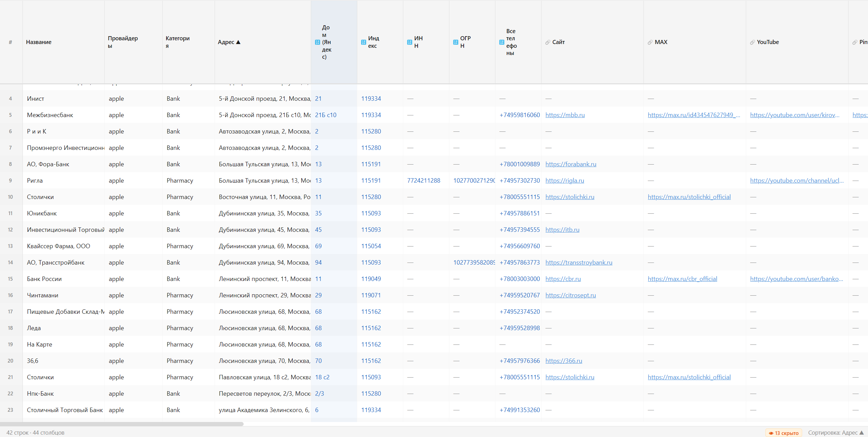
Task: Select the АО, Фора-Банк name cell
Action: coord(63,164)
